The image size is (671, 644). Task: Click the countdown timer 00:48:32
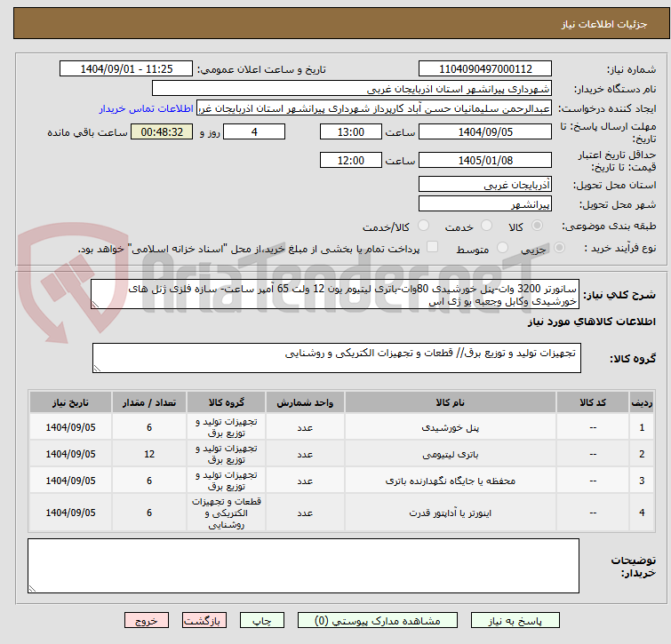(x=162, y=131)
